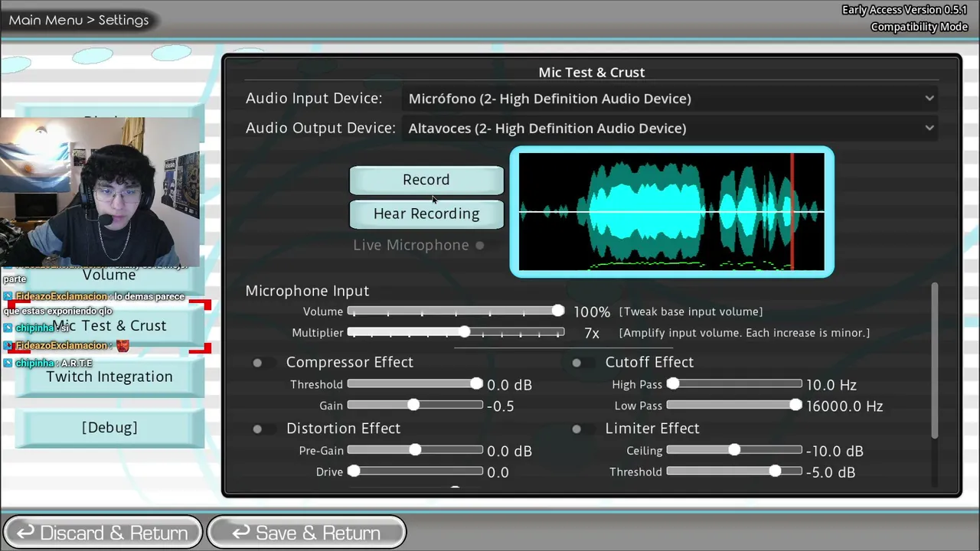980x551 pixels.
Task: Click the 100% volume value
Action: [x=592, y=312]
